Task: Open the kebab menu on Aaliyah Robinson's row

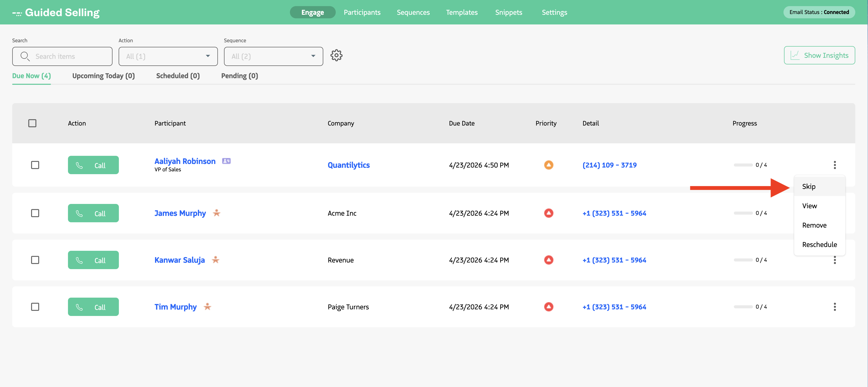Action: click(x=834, y=165)
